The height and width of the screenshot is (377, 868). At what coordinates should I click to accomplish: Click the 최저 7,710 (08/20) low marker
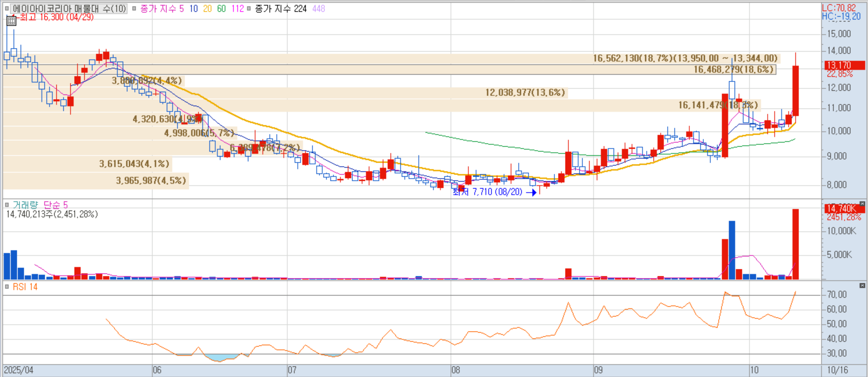click(x=488, y=192)
